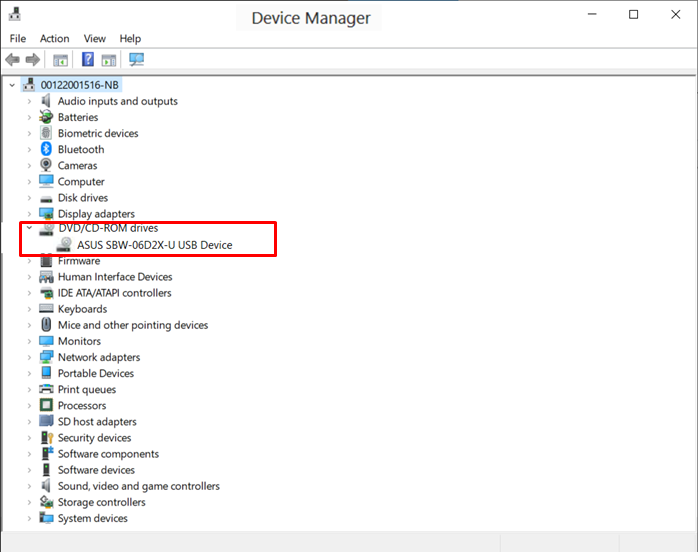Click the Show/Hide console tree toolbar icon
This screenshot has width=698, height=552.
[60, 60]
